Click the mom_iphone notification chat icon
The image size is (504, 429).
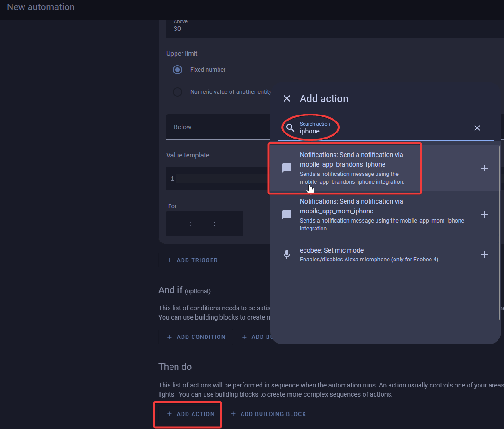287,215
